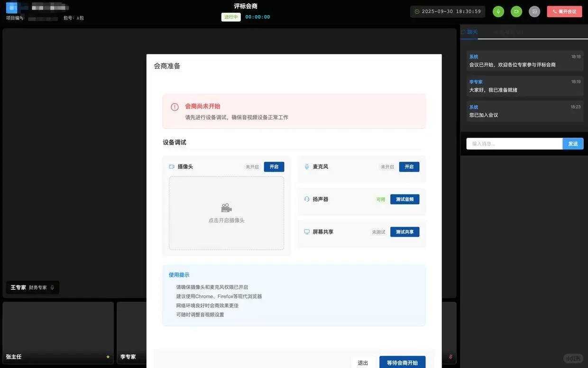Select the tab next to 聊天

(508, 32)
